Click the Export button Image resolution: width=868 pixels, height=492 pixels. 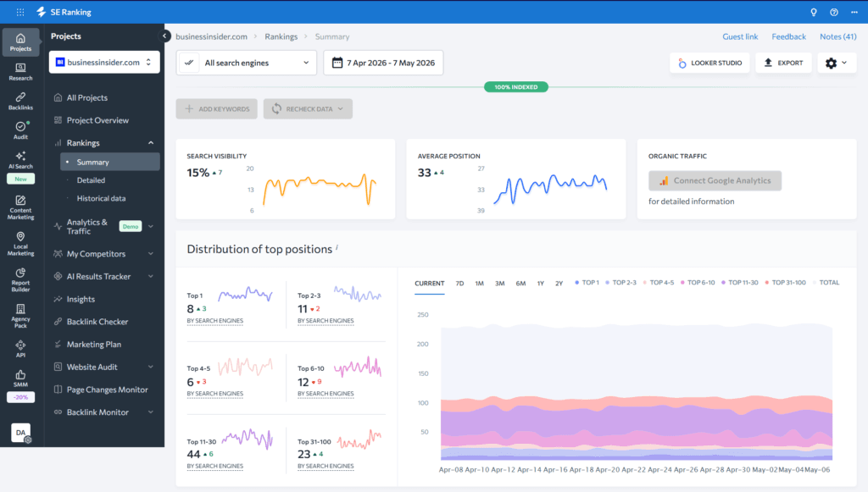[x=783, y=63]
